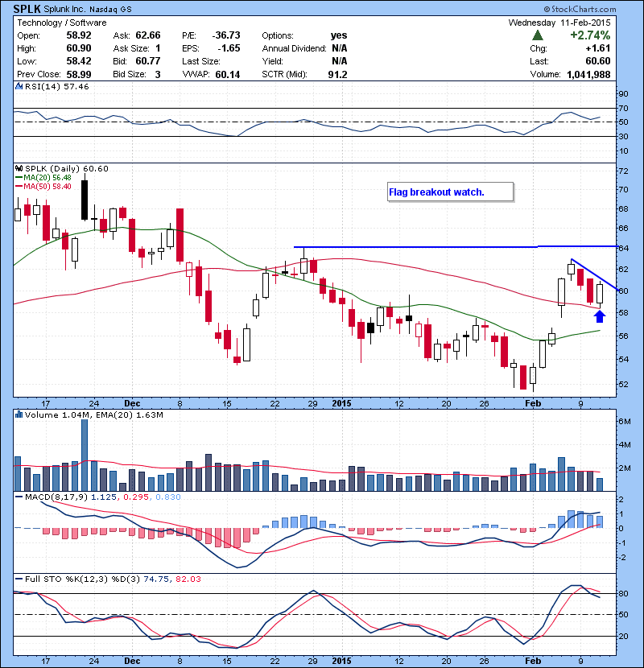Screen dimensions: 644x668
Task: Select the Open value 58.92
Action: (x=79, y=35)
